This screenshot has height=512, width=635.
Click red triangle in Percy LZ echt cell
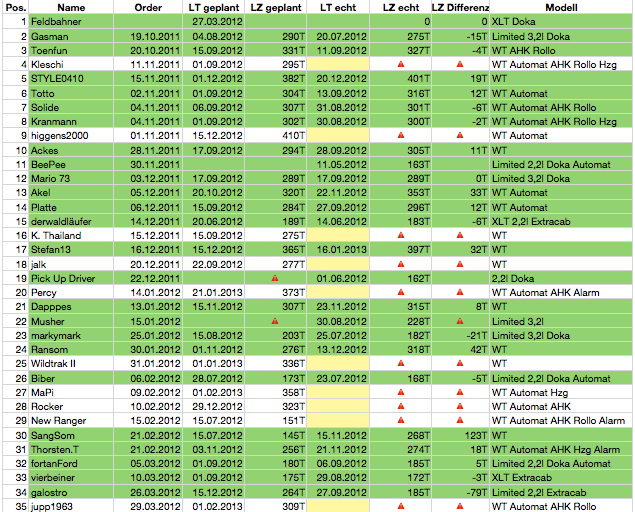point(401,292)
